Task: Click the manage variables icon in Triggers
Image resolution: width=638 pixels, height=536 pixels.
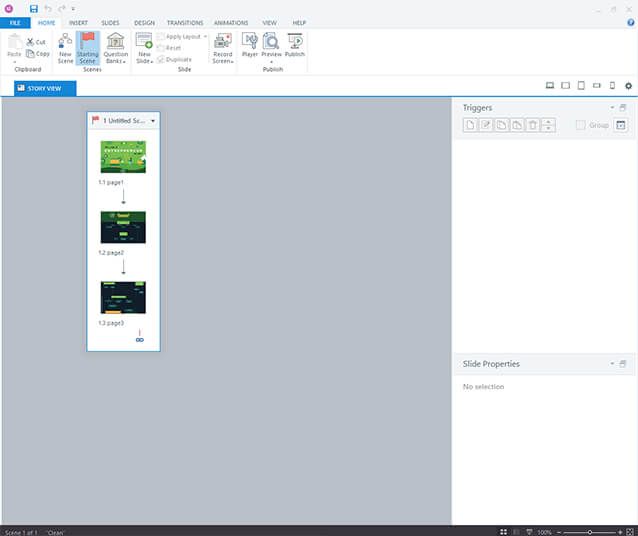Action: coord(621,125)
